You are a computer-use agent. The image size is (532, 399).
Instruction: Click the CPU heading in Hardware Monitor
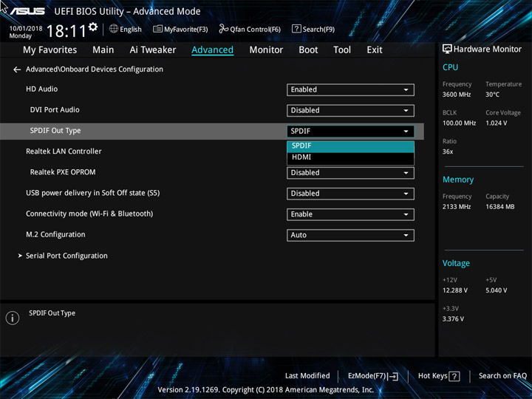click(450, 67)
